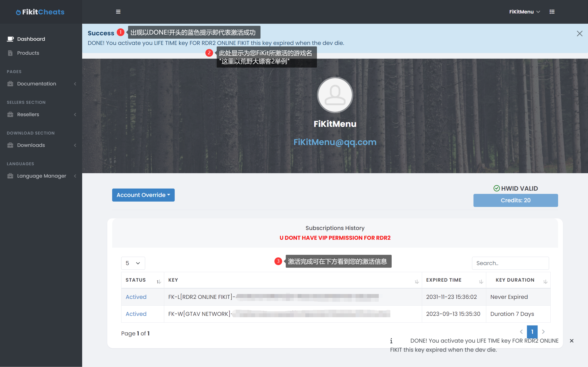This screenshot has height=367, width=588.
Task: Focus the subscriptions Search field
Action: 510,263
